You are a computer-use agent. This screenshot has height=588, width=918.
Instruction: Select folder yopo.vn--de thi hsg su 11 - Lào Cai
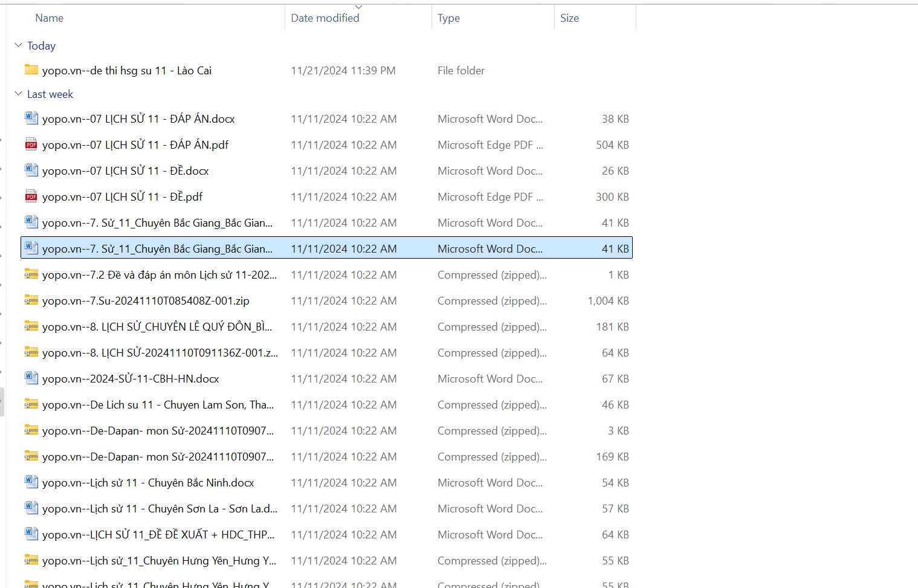[127, 71]
